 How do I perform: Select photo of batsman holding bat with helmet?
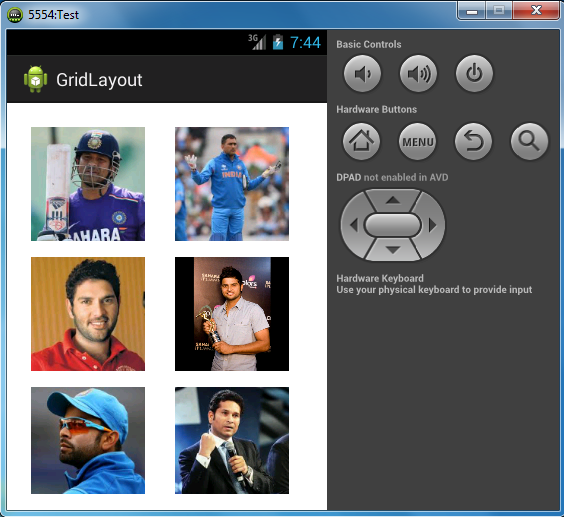[88, 184]
